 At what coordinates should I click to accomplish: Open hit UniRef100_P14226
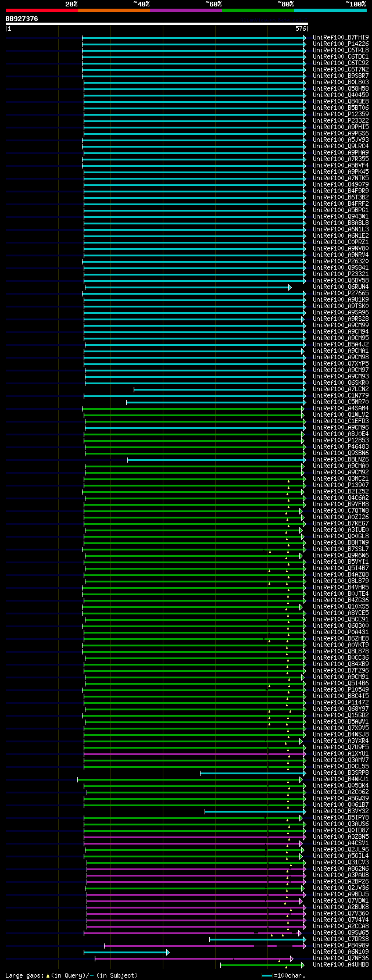pyautogui.click(x=341, y=44)
